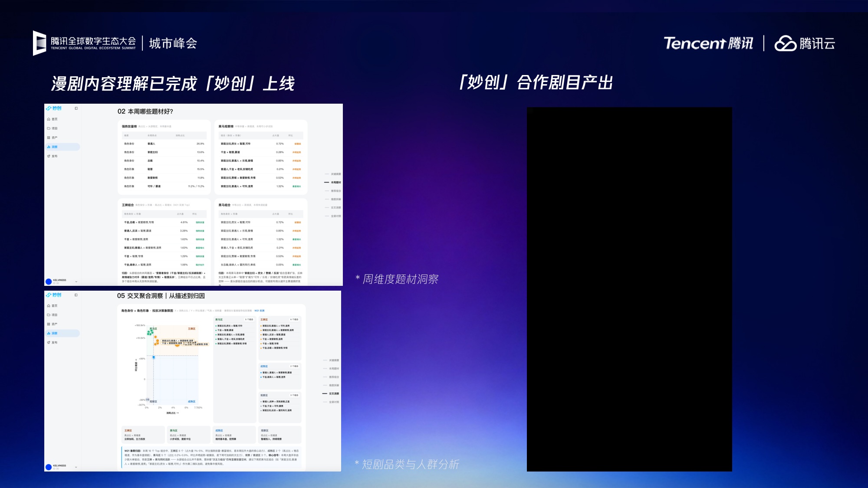This screenshot has width=868, height=488.
Task: Click the blue data point in the quadrant chart
Action: click(154, 357)
